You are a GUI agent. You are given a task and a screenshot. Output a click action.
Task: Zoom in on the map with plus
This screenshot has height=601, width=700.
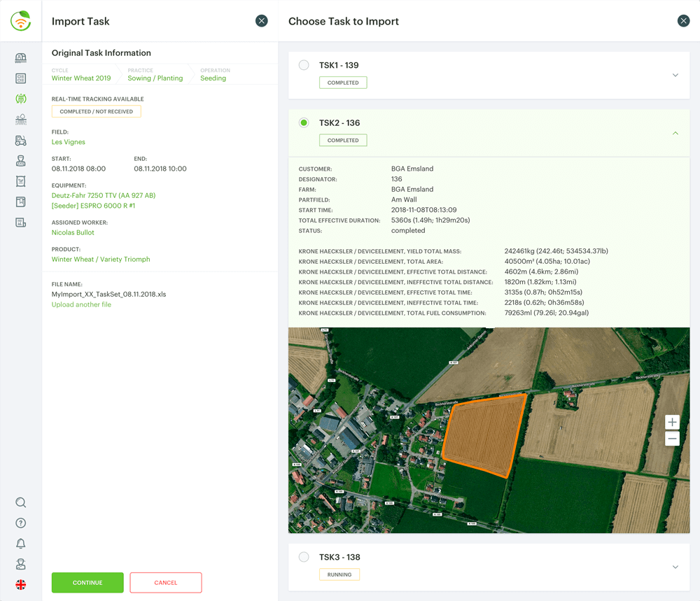pyautogui.click(x=672, y=422)
